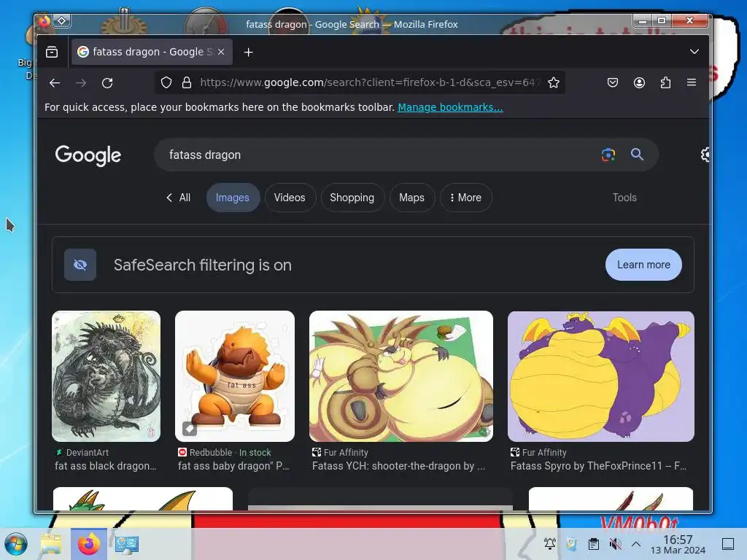The width and height of the screenshot is (747, 560).
Task: Switch to the Videos tab
Action: pyautogui.click(x=290, y=198)
